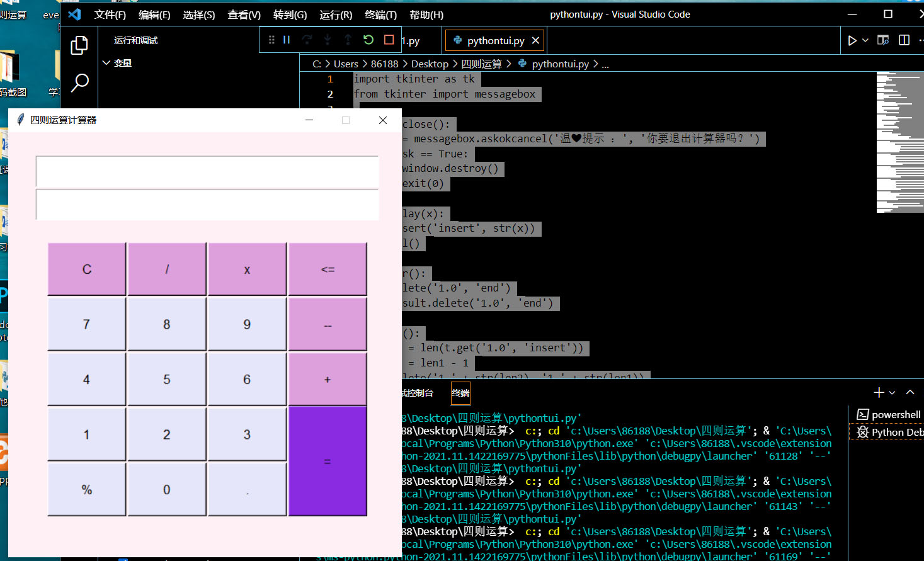This screenshot has width=924, height=561.
Task: Click the Python file icon in the breadcrumb
Action: (x=522, y=64)
